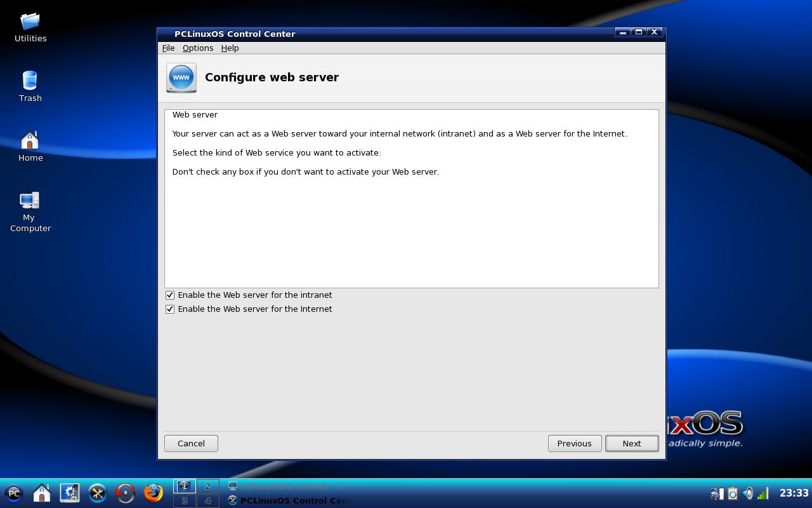Click the home folder icon in the taskbar
Image resolution: width=812 pixels, height=508 pixels.
point(42,493)
